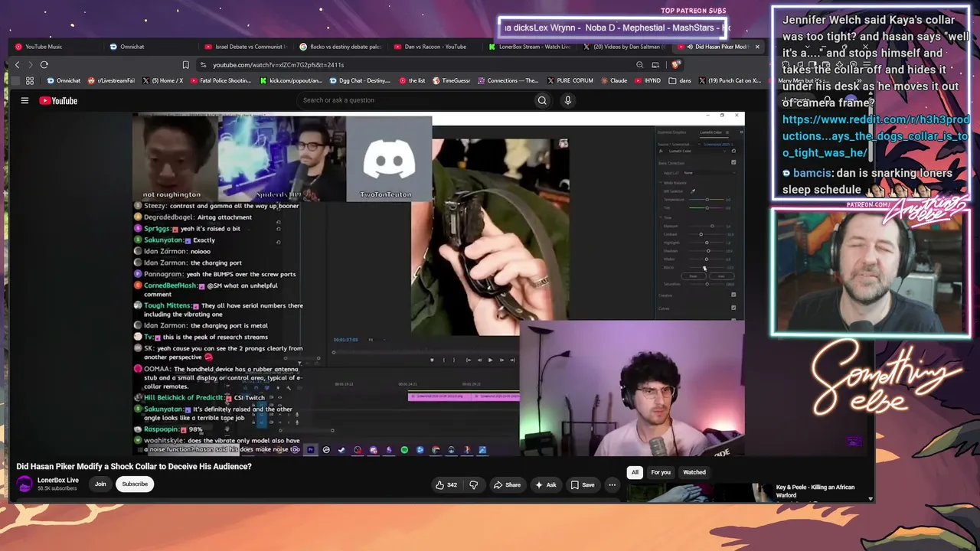Image resolution: width=980 pixels, height=551 pixels.
Task: Select the Essential Graphics panel tab
Action: (x=671, y=132)
